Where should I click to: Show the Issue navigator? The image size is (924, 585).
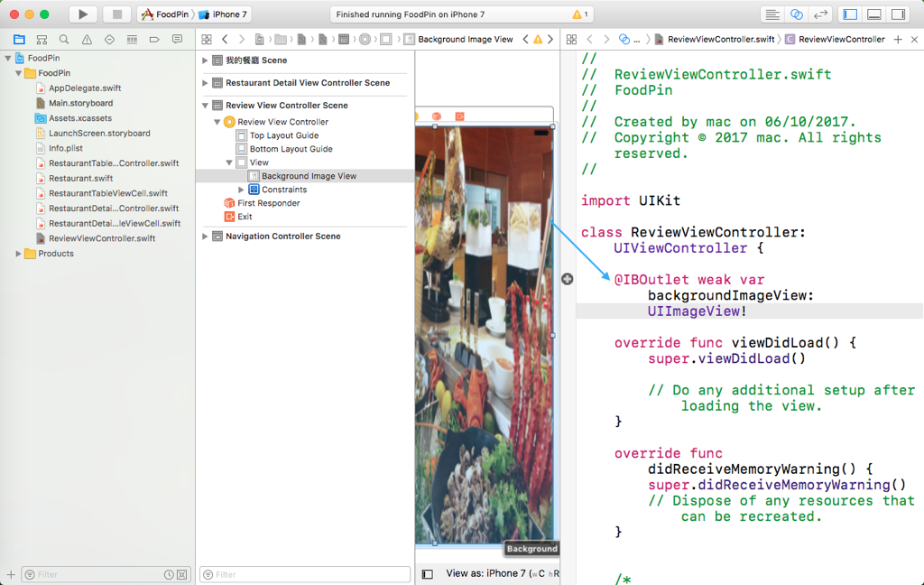87,40
